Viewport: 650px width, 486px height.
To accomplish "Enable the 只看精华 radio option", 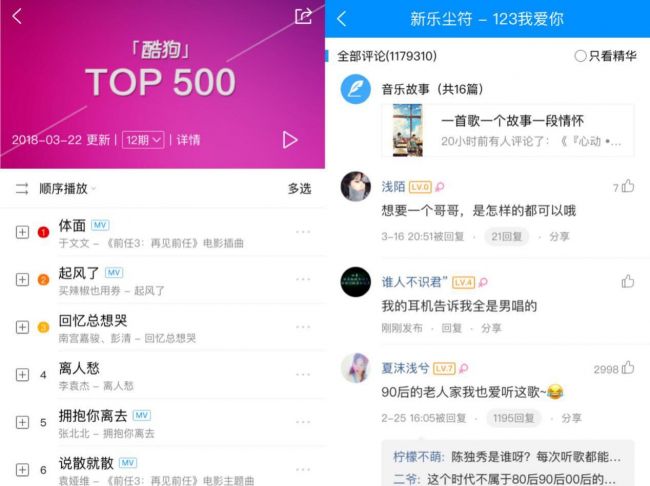I will pos(580,56).
